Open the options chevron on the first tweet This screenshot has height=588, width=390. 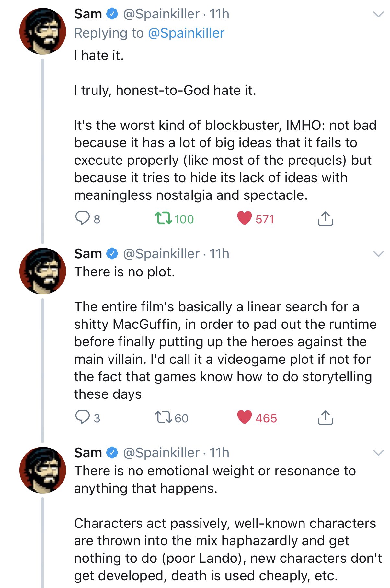click(378, 14)
